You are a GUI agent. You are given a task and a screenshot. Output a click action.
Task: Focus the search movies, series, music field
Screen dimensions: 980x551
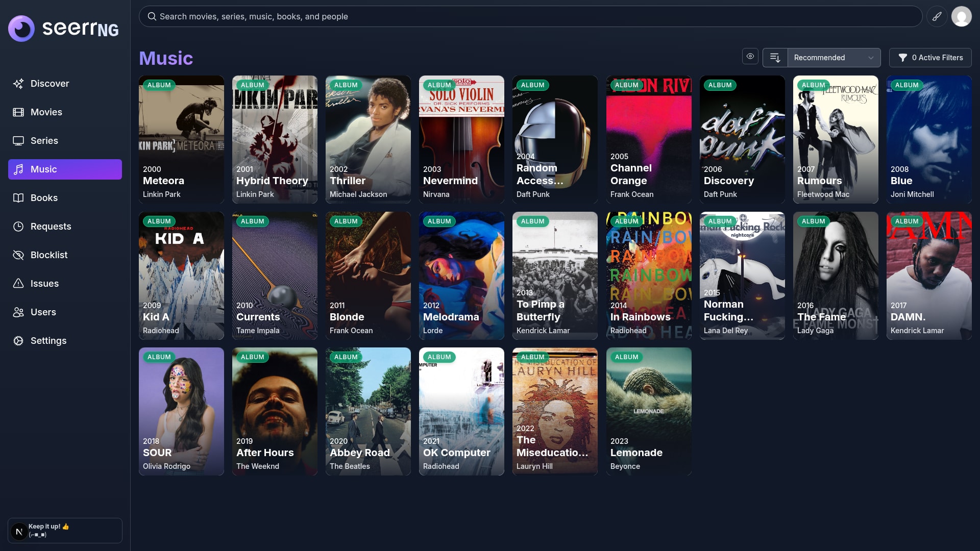(530, 16)
